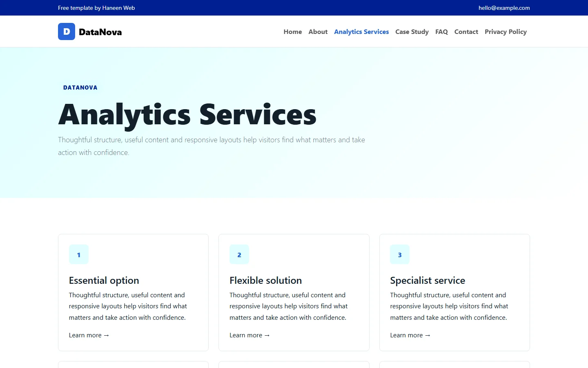Click the hero subtitle paragraph under the title
This screenshot has height=368, width=588.
212,146
